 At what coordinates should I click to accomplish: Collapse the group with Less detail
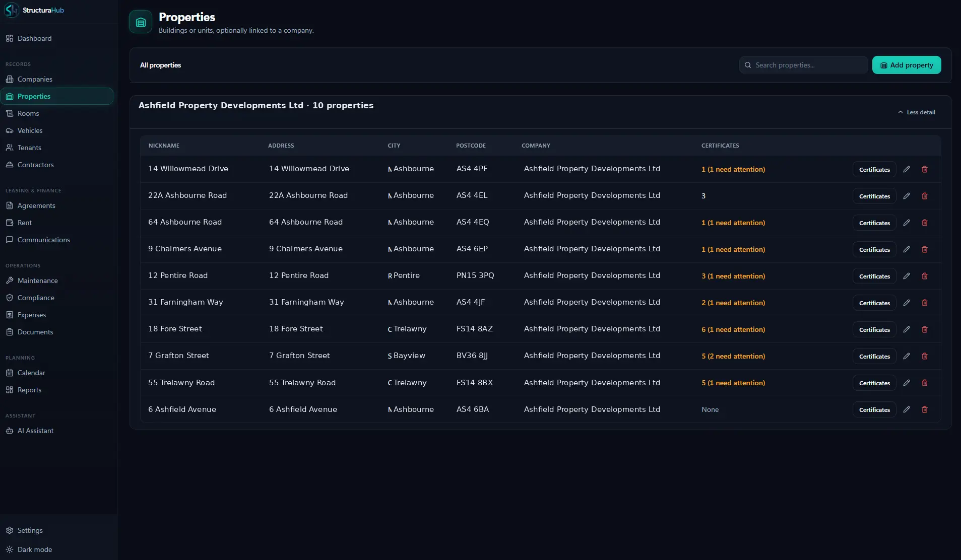[x=917, y=112]
